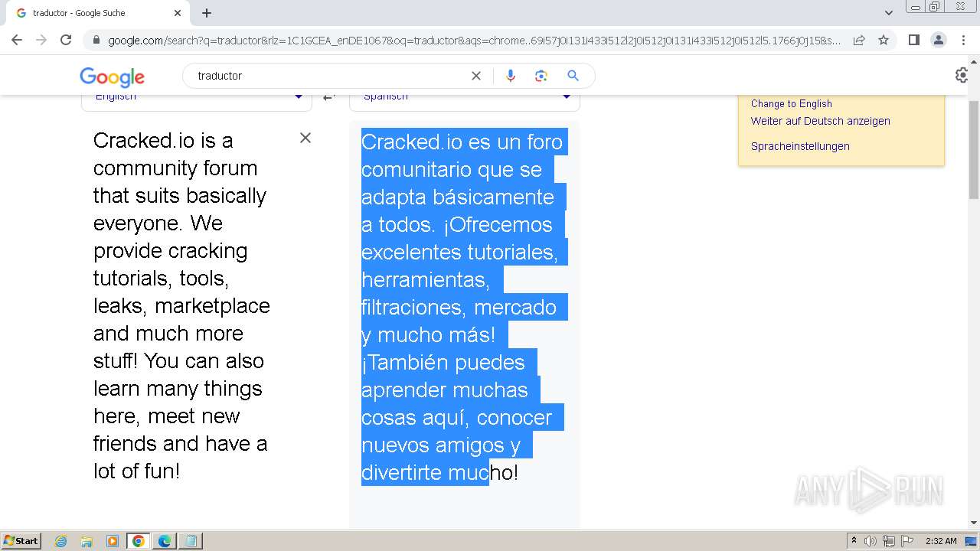Open Chrome profile avatar menu

coord(938,40)
